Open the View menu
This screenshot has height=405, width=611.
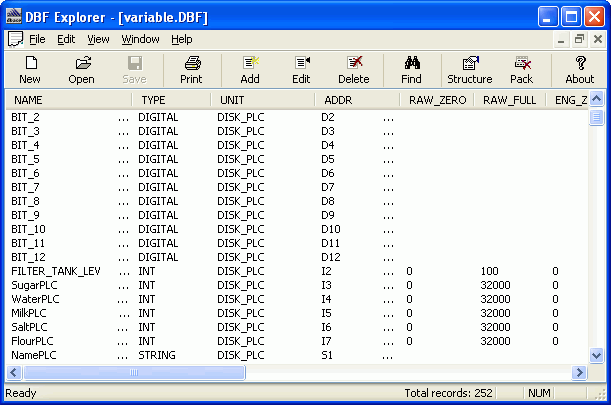coord(98,39)
